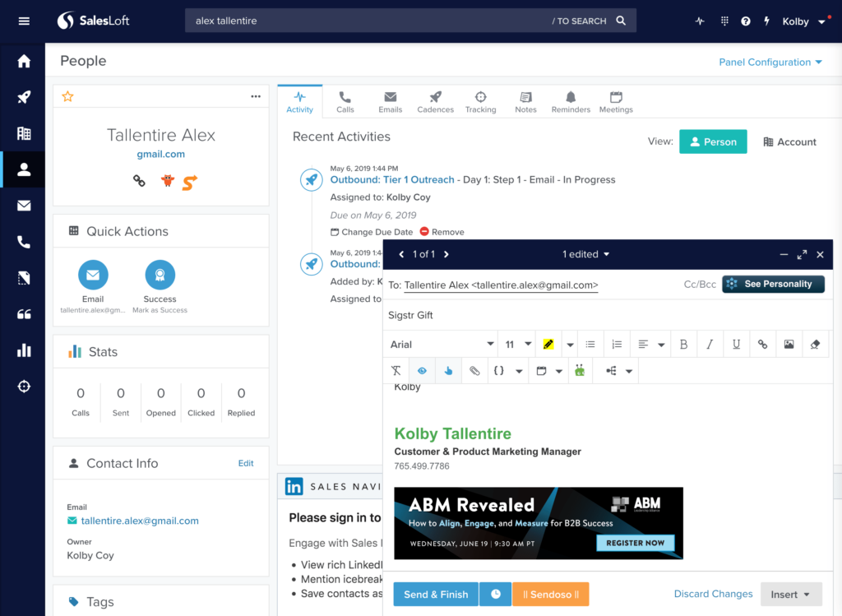This screenshot has width=842, height=616.
Task: Click the See Personality button
Action: (x=773, y=284)
